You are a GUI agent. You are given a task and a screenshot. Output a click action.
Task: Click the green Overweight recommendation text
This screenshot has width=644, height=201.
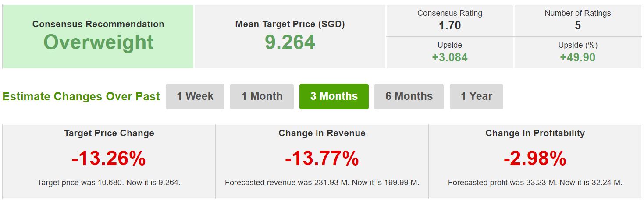click(x=99, y=42)
